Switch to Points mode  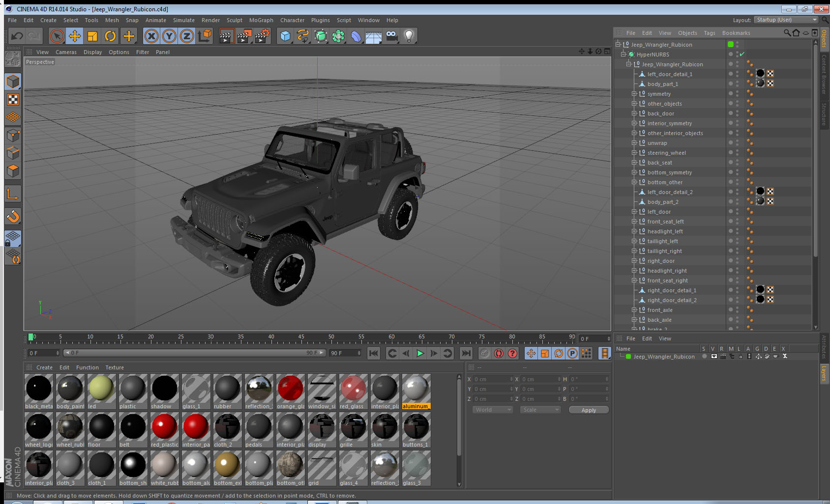point(13,136)
